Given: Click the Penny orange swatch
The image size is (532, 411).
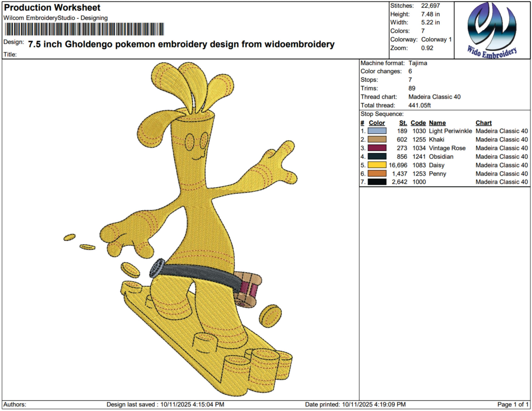Looking at the screenshot, I should (377, 174).
